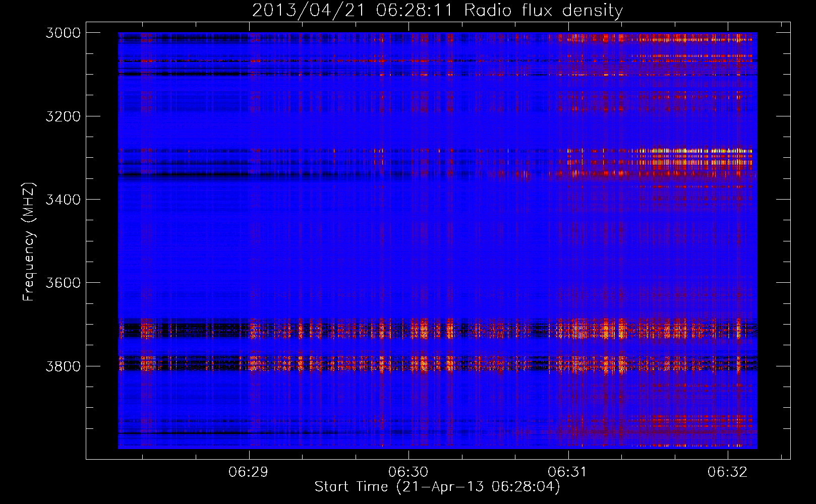
Task: Click the 06:31 time axis label
Action: pyautogui.click(x=568, y=472)
